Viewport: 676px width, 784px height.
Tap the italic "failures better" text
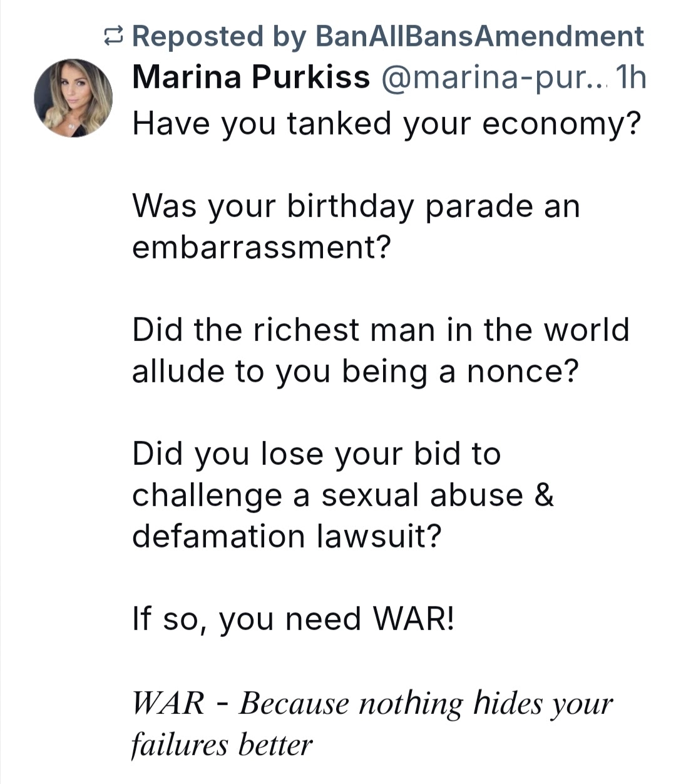pyautogui.click(x=222, y=745)
